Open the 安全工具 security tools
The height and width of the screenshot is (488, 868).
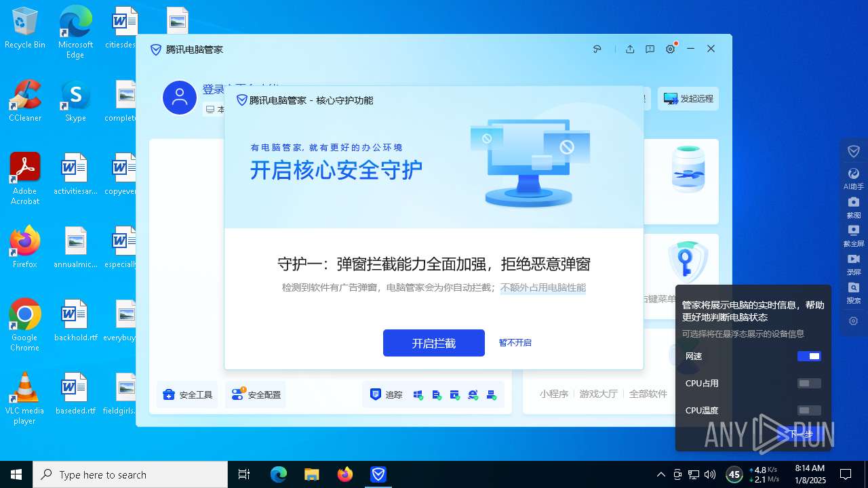click(187, 394)
